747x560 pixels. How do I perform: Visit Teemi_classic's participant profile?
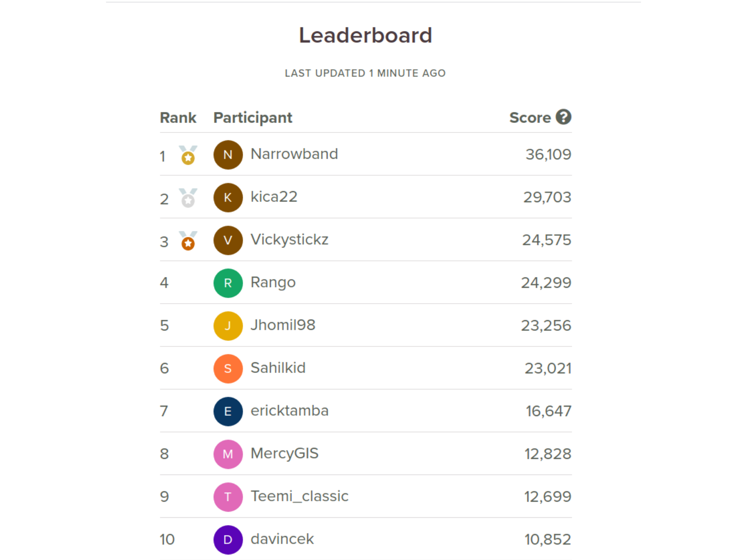pyautogui.click(x=299, y=496)
